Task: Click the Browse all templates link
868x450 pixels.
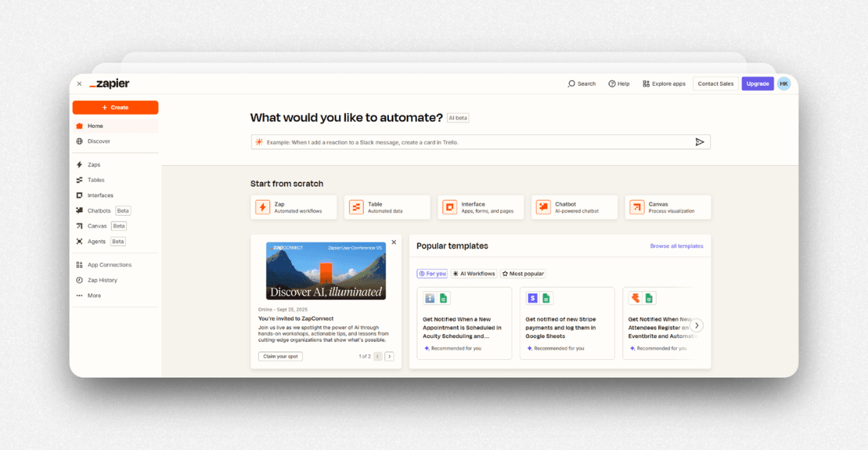Action: tap(676, 246)
